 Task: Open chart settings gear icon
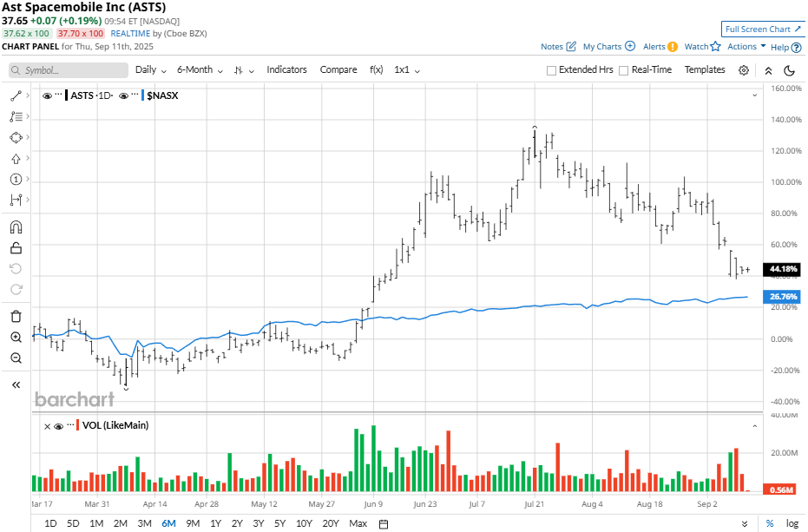pyautogui.click(x=744, y=70)
